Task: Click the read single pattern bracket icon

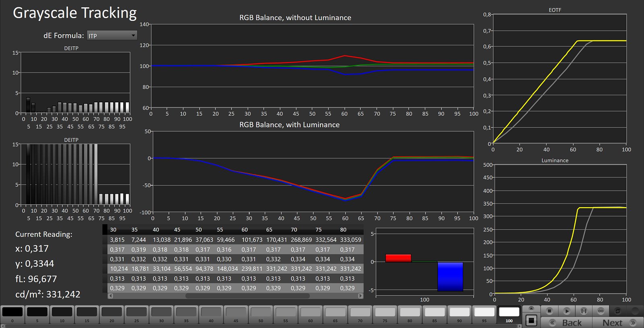Action: [584, 311]
